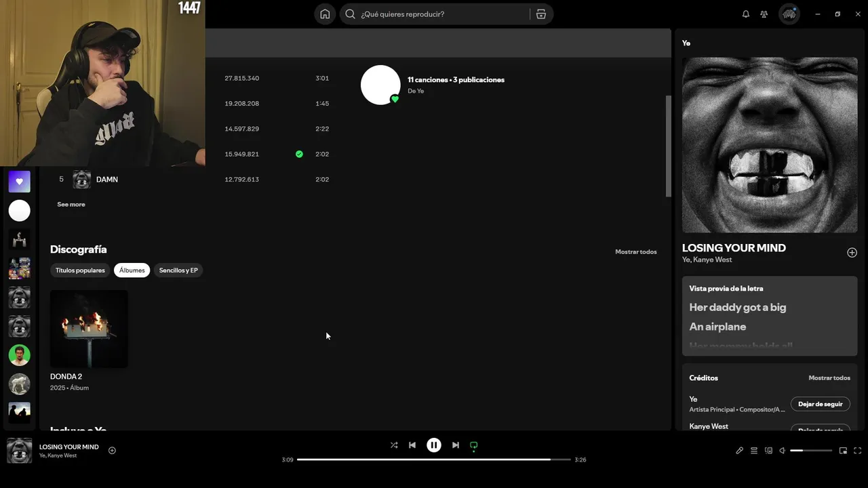Select the Álbumes filter chip
868x488 pixels.
[132, 270]
